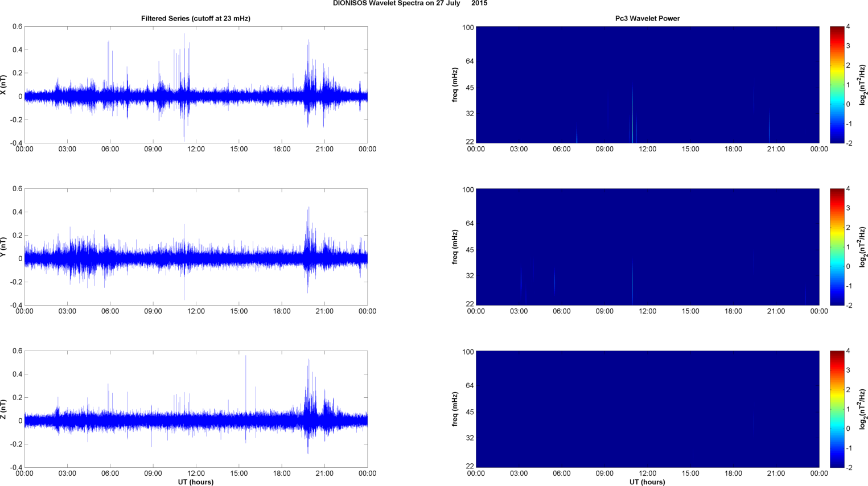Click the DIONISOS Wavelet Spectra figure title
868x486 pixels.
point(410,3)
